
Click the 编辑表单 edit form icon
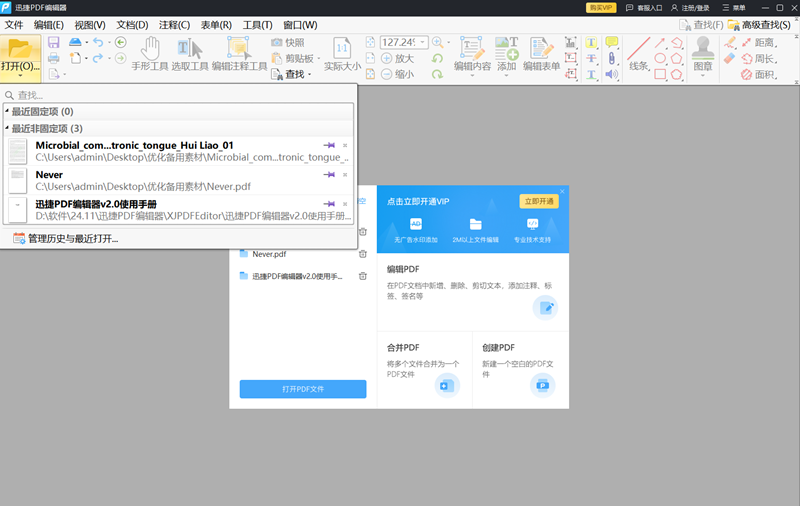point(541,48)
